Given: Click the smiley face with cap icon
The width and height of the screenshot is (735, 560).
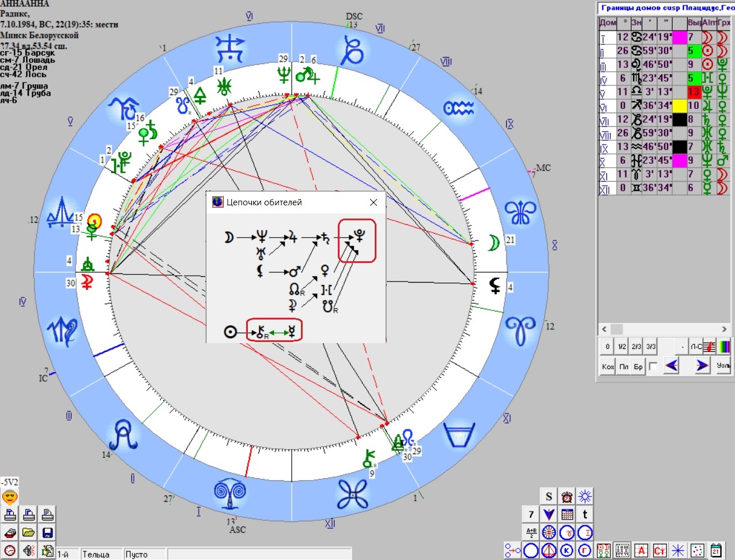Looking at the screenshot, I should pyautogui.click(x=10, y=497).
